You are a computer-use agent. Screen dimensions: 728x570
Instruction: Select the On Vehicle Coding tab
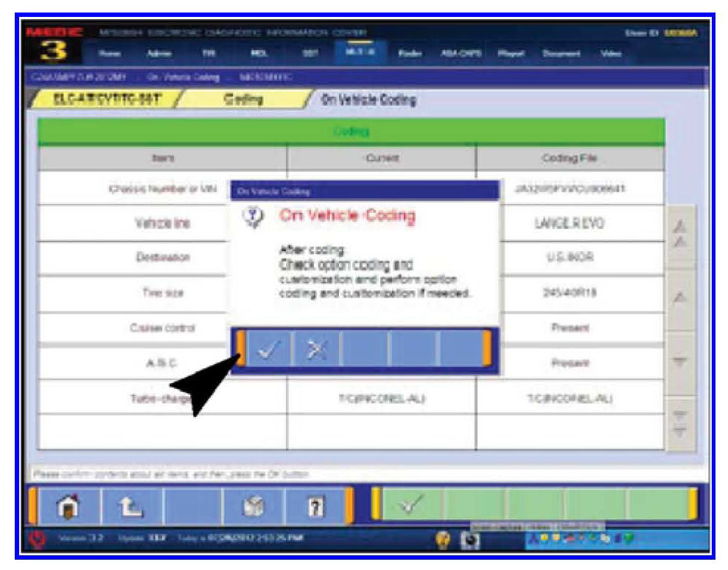368,99
